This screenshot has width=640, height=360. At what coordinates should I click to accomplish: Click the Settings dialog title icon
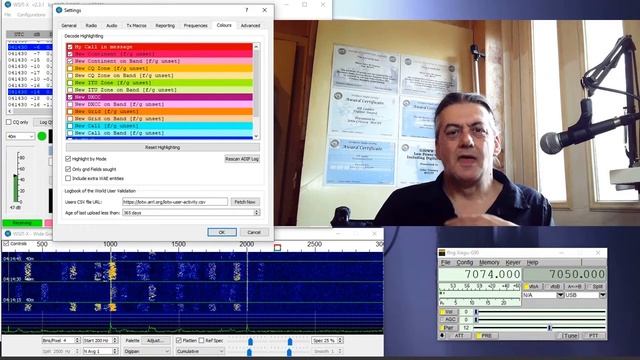click(x=59, y=10)
